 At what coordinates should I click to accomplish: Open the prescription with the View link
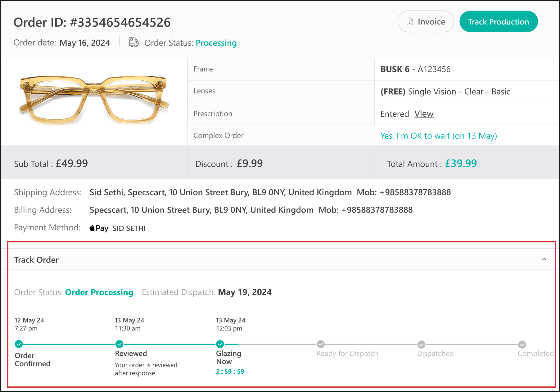(424, 114)
